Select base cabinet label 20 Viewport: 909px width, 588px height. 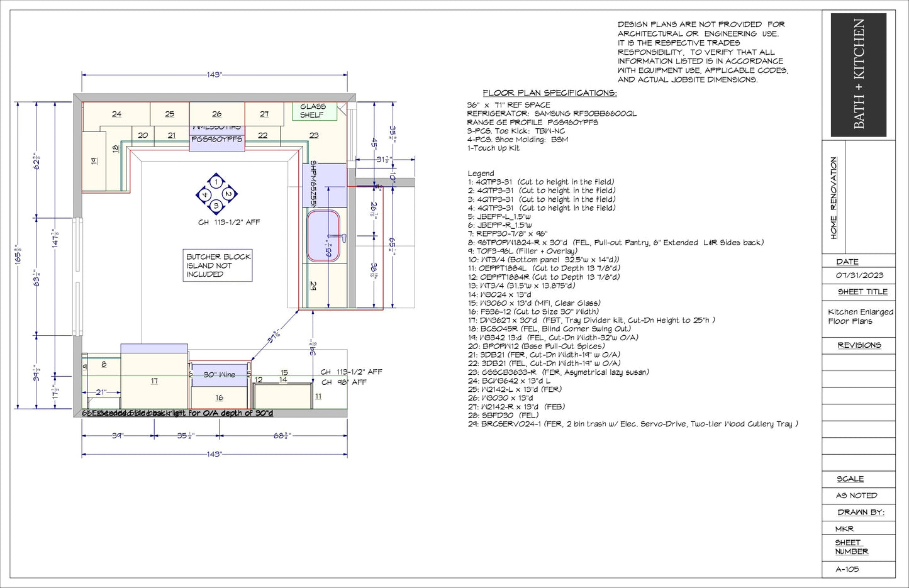pos(143,135)
